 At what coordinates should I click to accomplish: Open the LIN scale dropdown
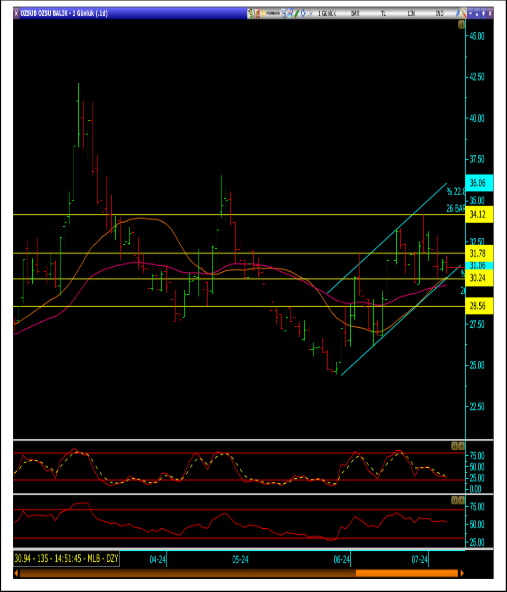coord(411,14)
